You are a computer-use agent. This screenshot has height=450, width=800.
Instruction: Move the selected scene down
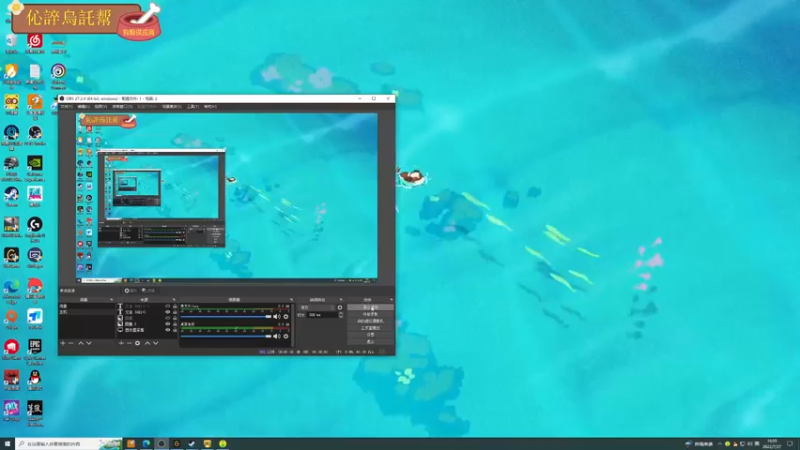tap(89, 343)
